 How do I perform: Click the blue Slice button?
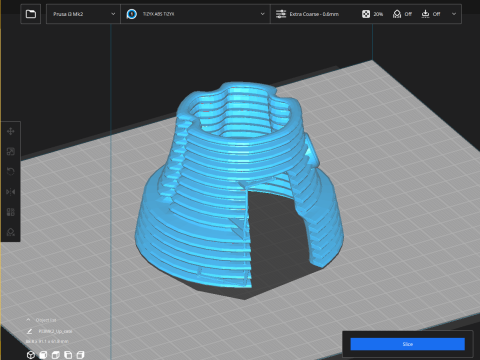(407, 344)
